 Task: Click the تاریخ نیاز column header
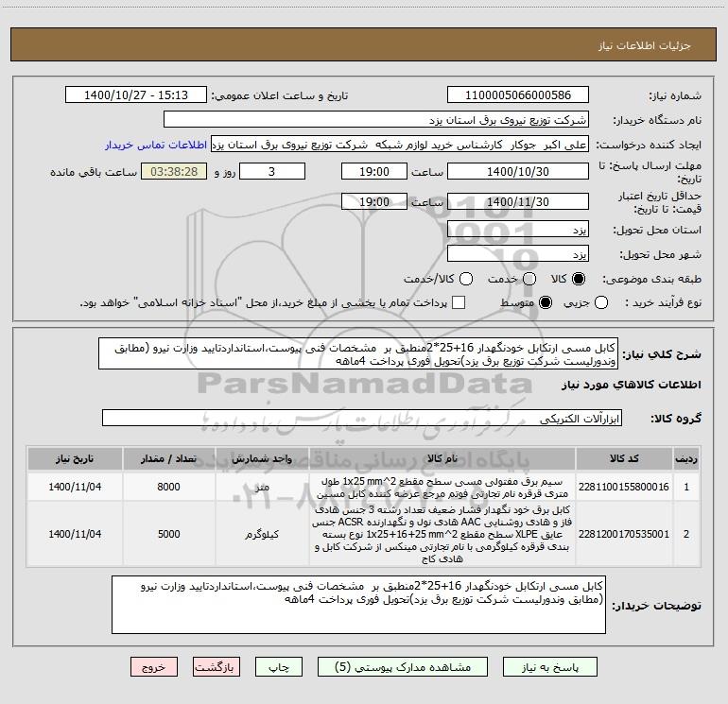75,458
